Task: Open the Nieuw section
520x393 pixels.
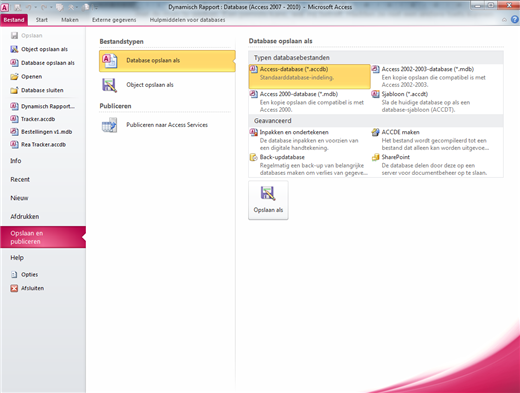Action: click(x=19, y=198)
